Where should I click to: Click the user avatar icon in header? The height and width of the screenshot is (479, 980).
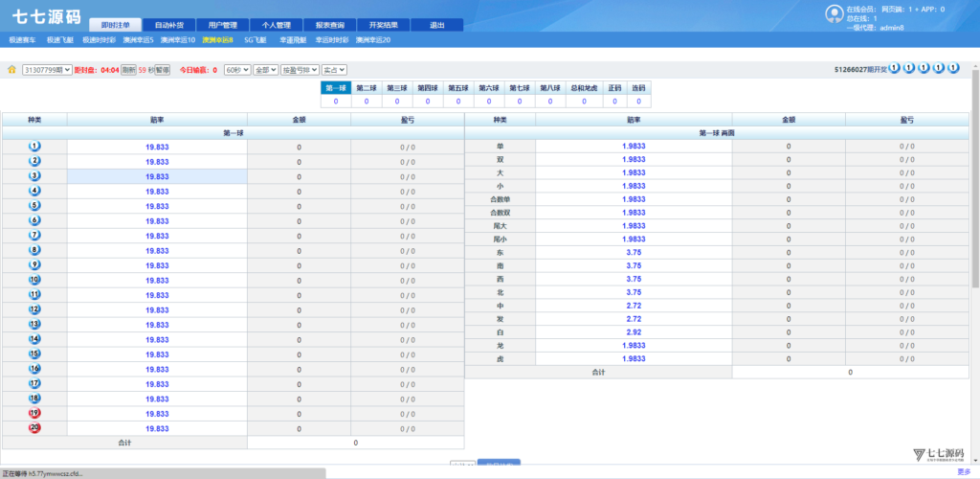pyautogui.click(x=834, y=13)
